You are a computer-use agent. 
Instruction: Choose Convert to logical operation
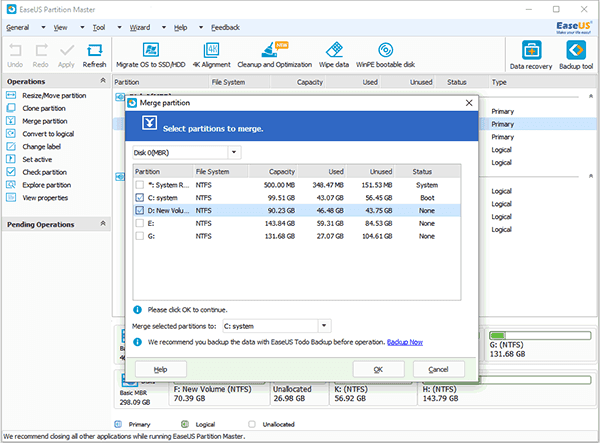pyautogui.click(x=48, y=134)
